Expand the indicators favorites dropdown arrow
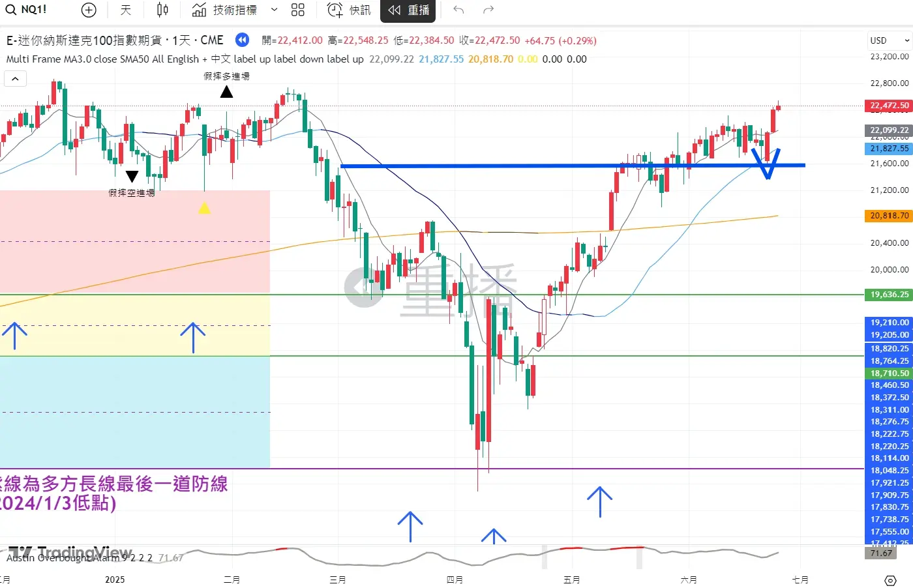913x588 pixels. [x=275, y=10]
